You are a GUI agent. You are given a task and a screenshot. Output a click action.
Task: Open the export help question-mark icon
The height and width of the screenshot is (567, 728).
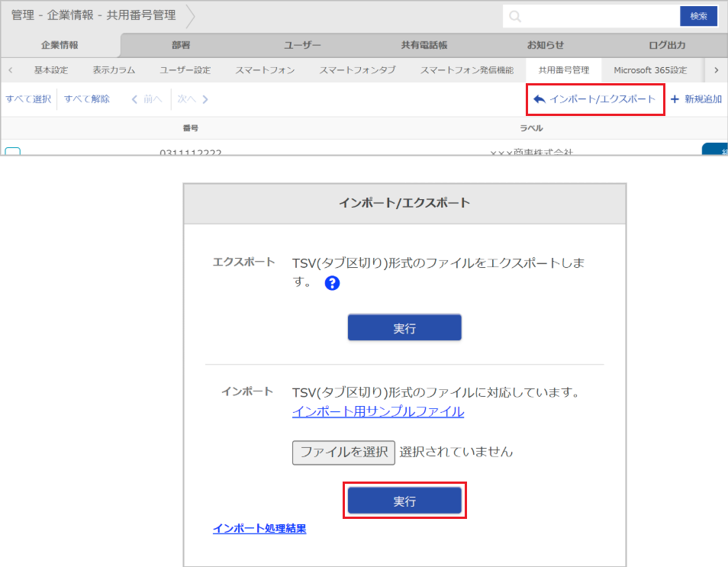pyautogui.click(x=332, y=282)
